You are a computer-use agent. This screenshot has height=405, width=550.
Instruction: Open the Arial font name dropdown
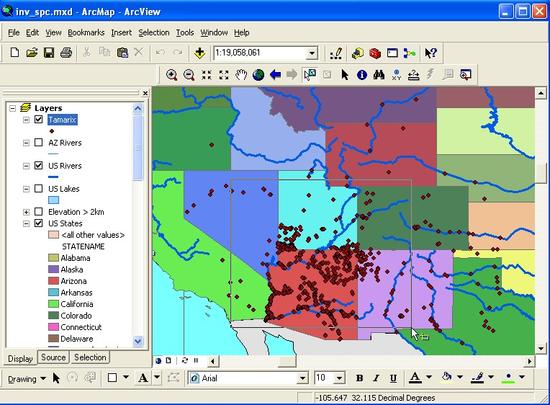pyautogui.click(x=302, y=378)
